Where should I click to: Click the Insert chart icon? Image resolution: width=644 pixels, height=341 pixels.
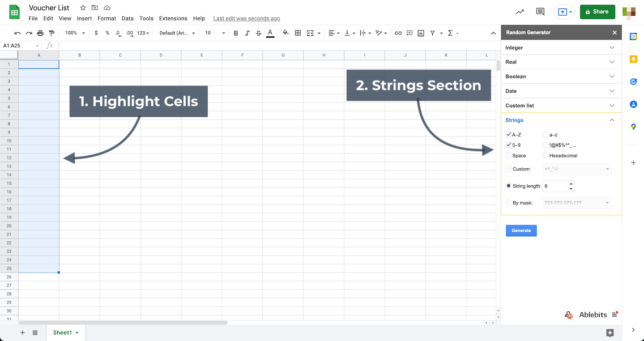421,33
